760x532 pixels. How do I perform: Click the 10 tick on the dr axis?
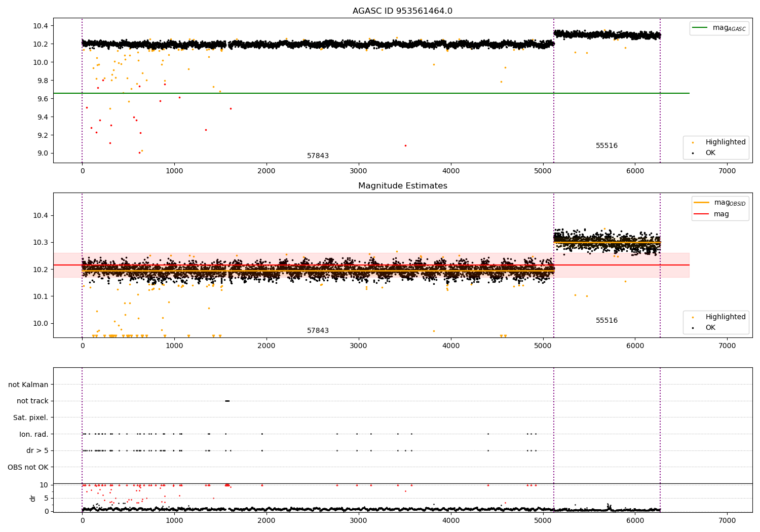point(44,485)
